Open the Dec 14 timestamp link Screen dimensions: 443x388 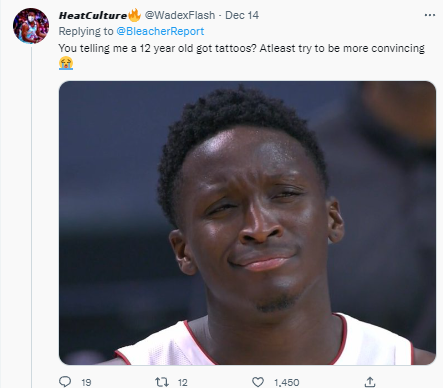(242, 15)
